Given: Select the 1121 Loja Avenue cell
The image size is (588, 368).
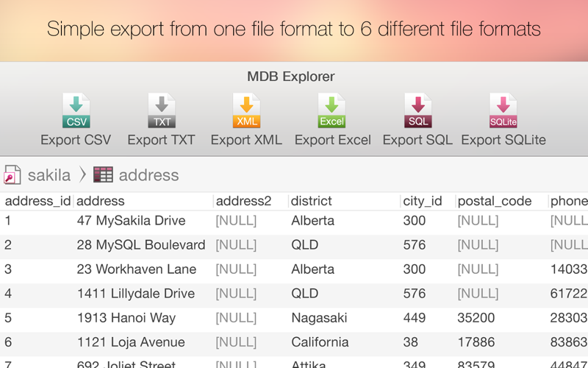Looking at the screenshot, I should 131,342.
